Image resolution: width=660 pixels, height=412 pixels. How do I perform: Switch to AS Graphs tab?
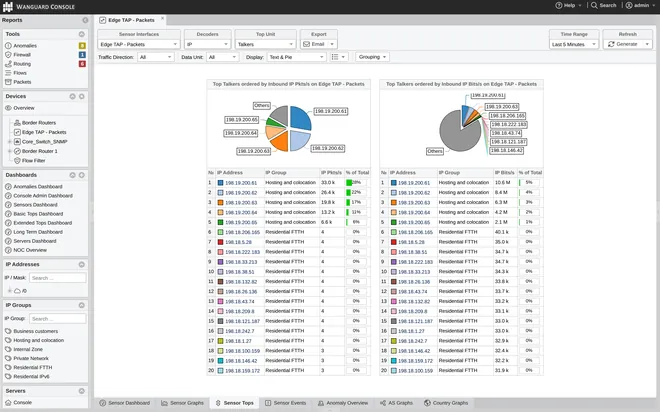(x=396, y=403)
